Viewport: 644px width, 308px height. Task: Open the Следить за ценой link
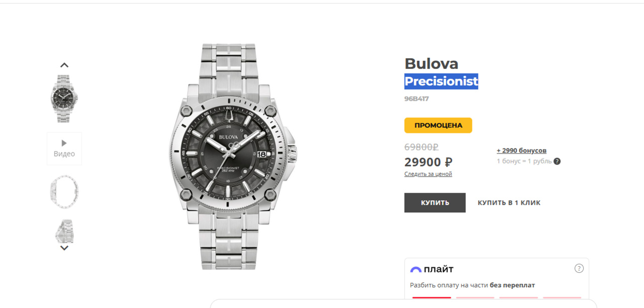(428, 174)
